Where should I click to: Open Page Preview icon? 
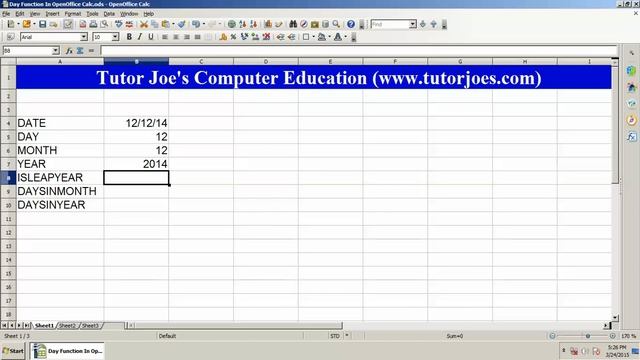[x=104, y=24]
